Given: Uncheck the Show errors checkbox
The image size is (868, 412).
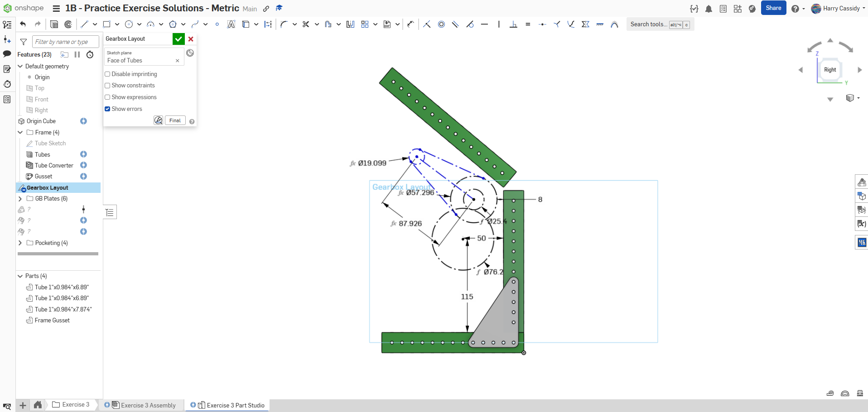Looking at the screenshot, I should 108,109.
